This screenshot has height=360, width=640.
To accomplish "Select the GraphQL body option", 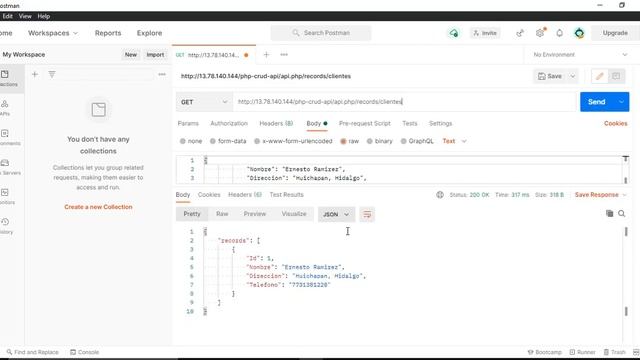I will 417,141.
